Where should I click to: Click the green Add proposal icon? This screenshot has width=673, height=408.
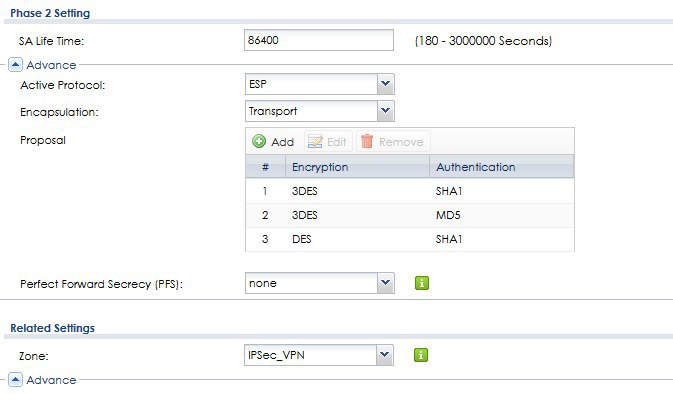tap(259, 142)
